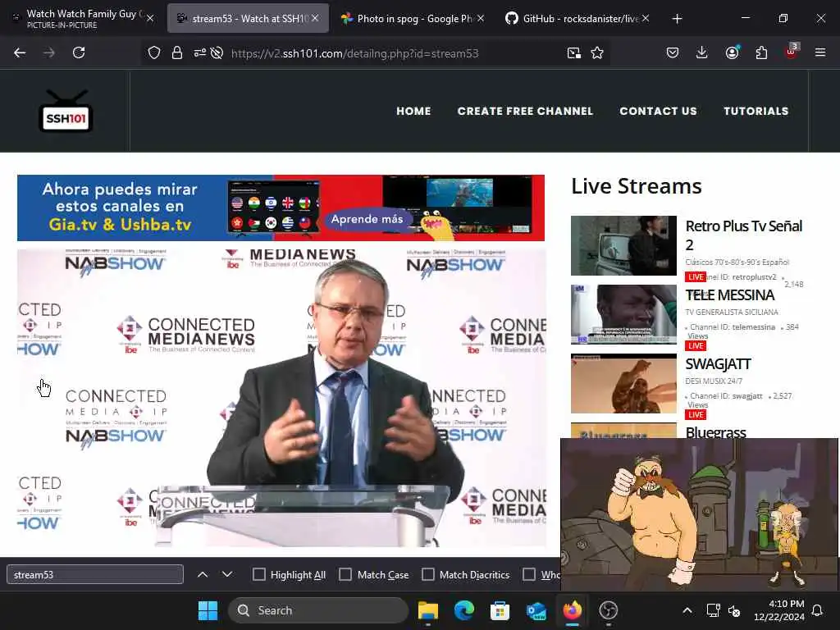The width and height of the screenshot is (840, 630).
Task: Open the Retro Plus Tv Señal 2 link
Action: (x=743, y=235)
